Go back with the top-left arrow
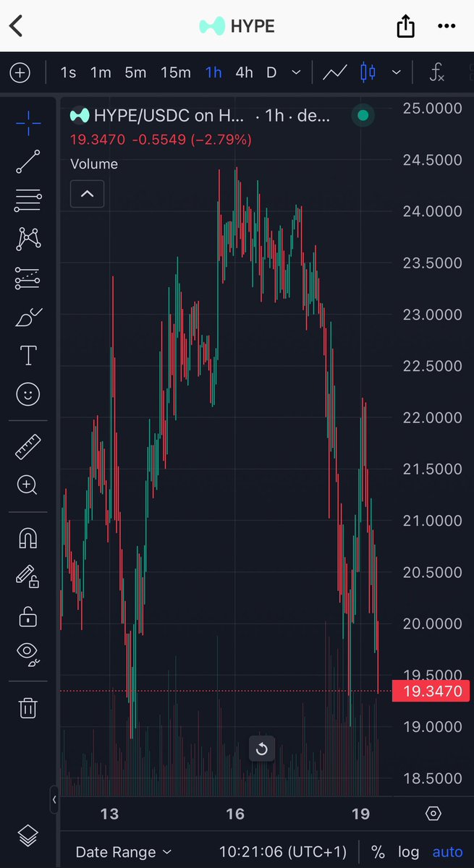Image resolution: width=474 pixels, height=868 pixels. coord(16,26)
